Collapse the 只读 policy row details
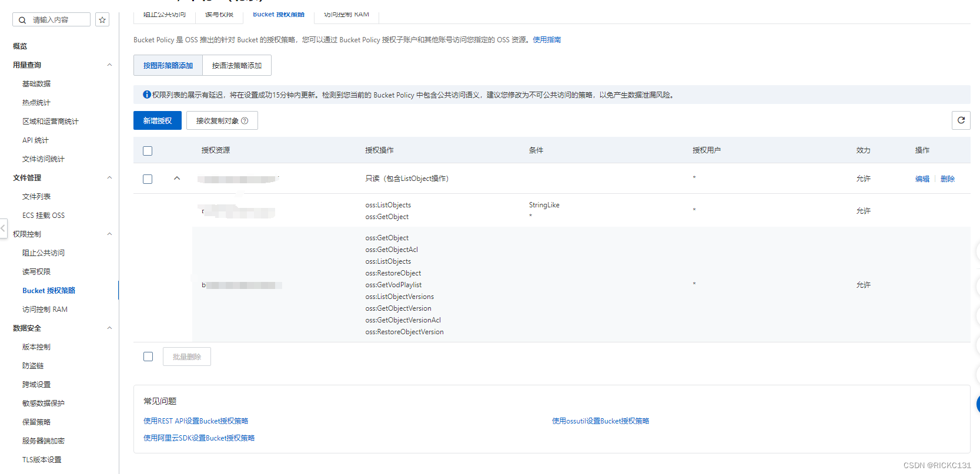The image size is (980, 474). pyautogui.click(x=177, y=179)
